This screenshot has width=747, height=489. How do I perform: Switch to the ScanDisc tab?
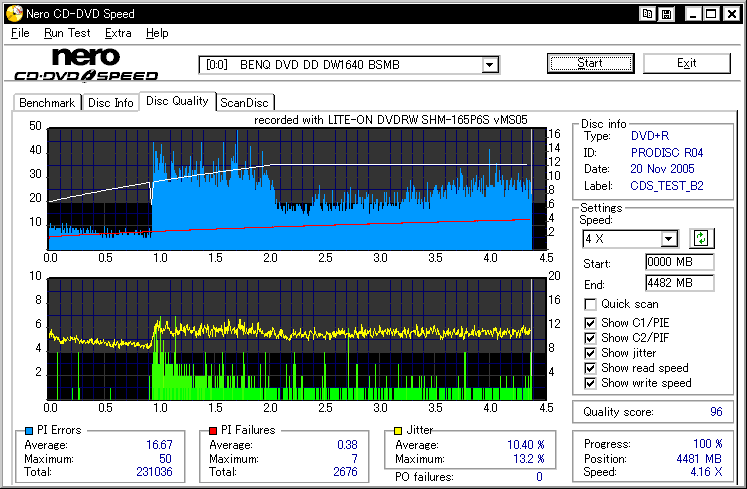[x=245, y=102]
